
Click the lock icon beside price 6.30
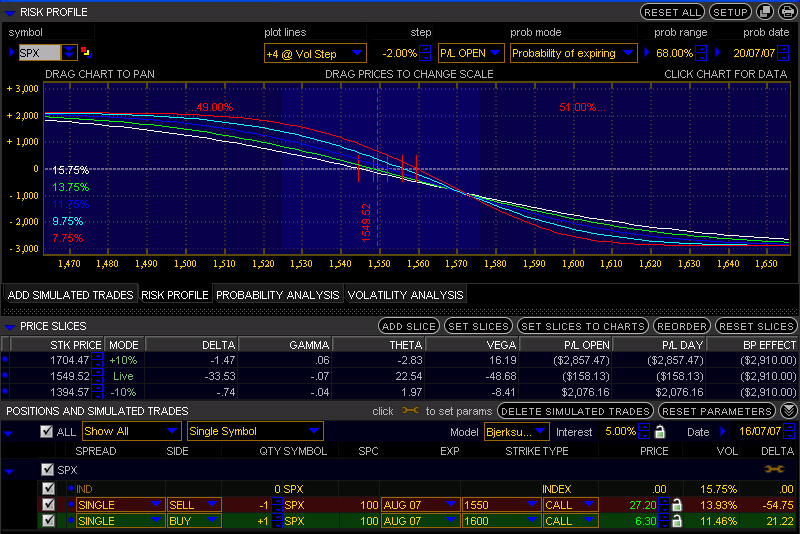[677, 521]
